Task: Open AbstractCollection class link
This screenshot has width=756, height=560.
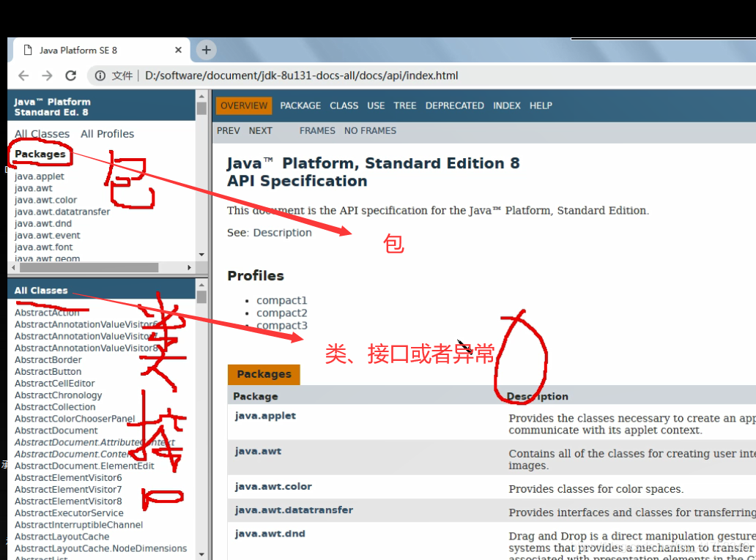Action: (x=55, y=407)
